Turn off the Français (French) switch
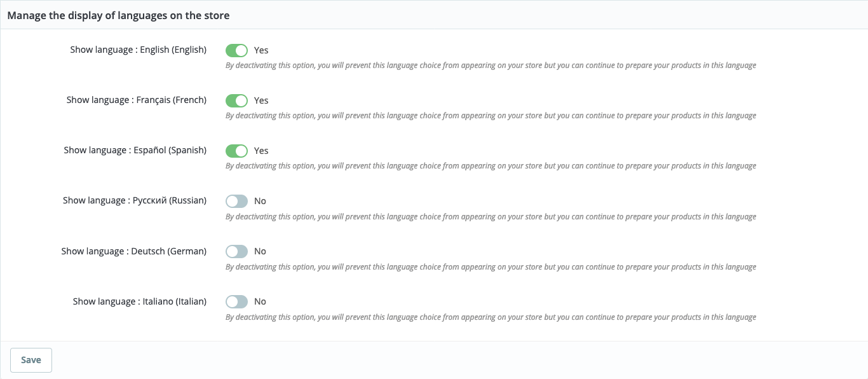This screenshot has height=379, width=868. [236, 100]
